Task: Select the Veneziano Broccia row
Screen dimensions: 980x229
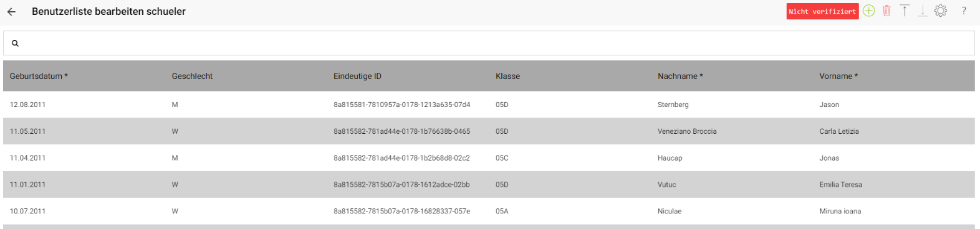Action: click(x=489, y=131)
